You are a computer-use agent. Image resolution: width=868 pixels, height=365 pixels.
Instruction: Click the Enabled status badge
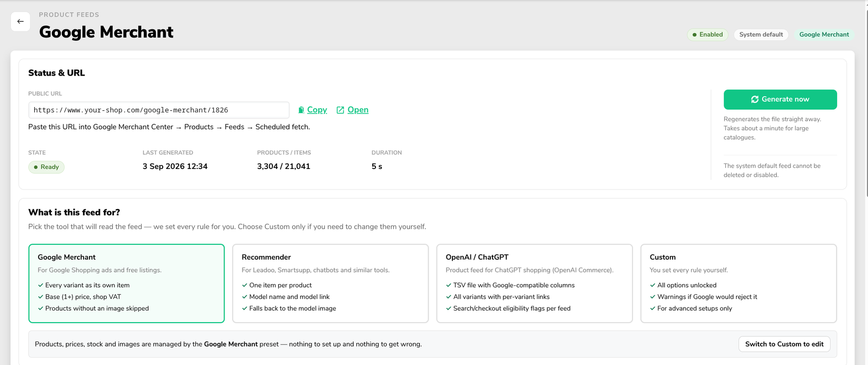[707, 35]
